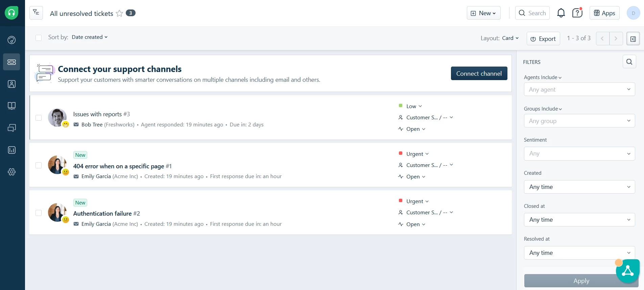Click Emily Garcia's avatar on ticket #1

click(x=57, y=165)
